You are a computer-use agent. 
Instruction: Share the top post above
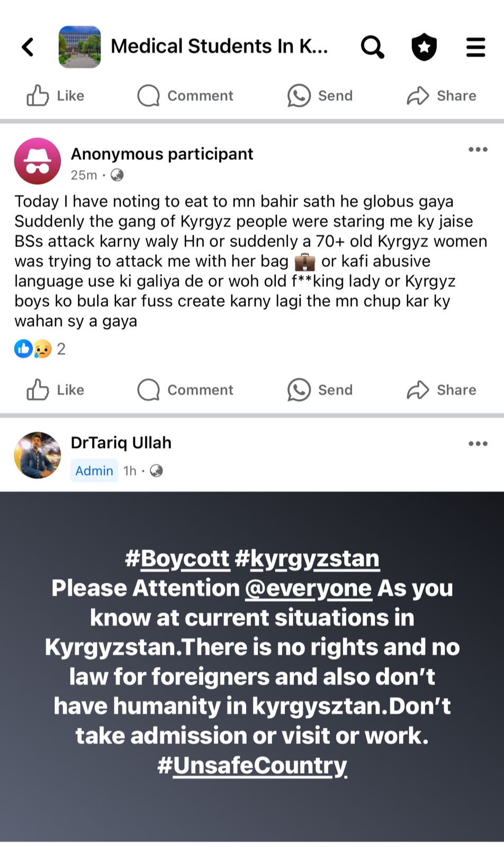pyautogui.click(x=442, y=96)
